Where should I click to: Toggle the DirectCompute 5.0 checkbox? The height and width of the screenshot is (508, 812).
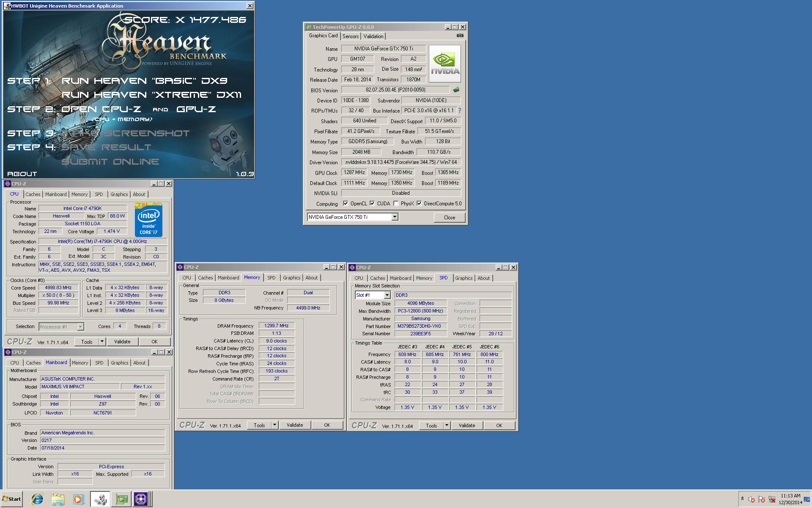419,204
